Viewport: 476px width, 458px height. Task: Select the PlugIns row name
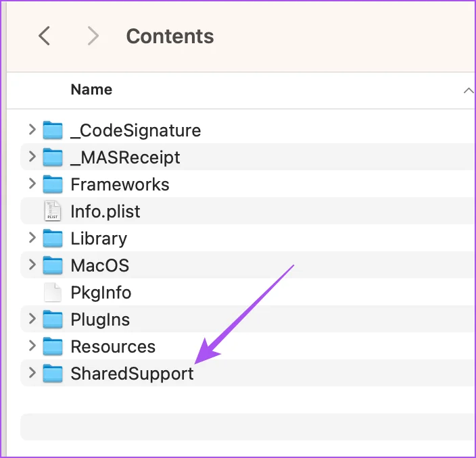[100, 320]
